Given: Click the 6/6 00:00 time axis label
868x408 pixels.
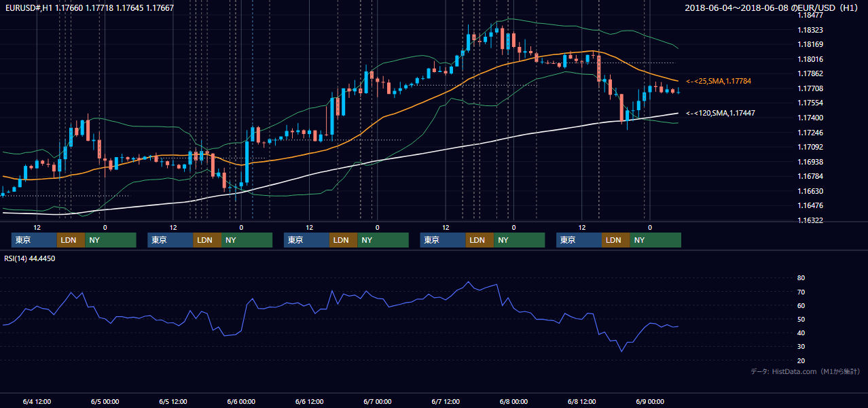Looking at the screenshot, I should coord(241,402).
